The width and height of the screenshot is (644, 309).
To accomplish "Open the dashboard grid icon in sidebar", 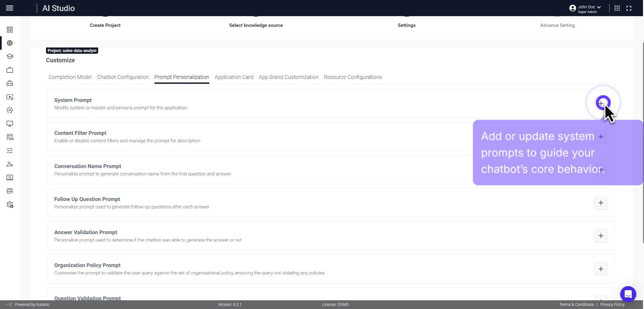I will [10, 30].
